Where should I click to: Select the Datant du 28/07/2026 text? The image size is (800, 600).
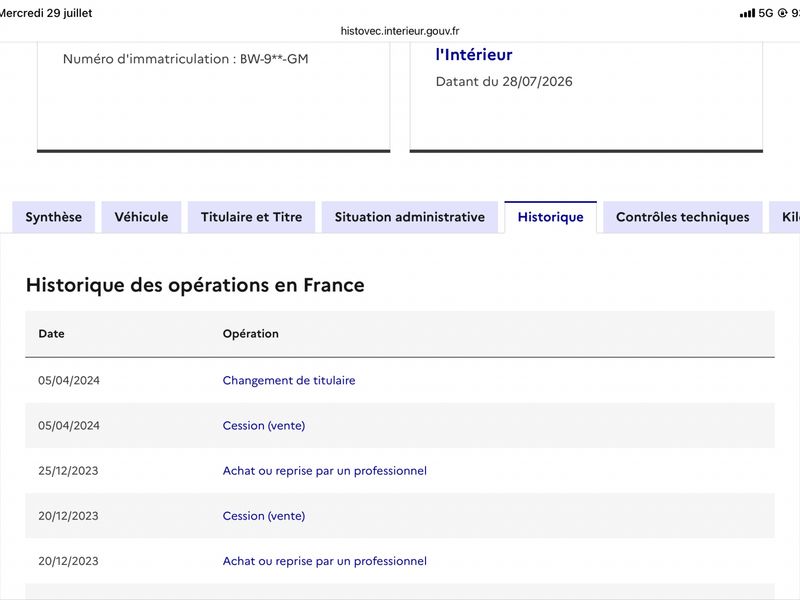tap(504, 82)
